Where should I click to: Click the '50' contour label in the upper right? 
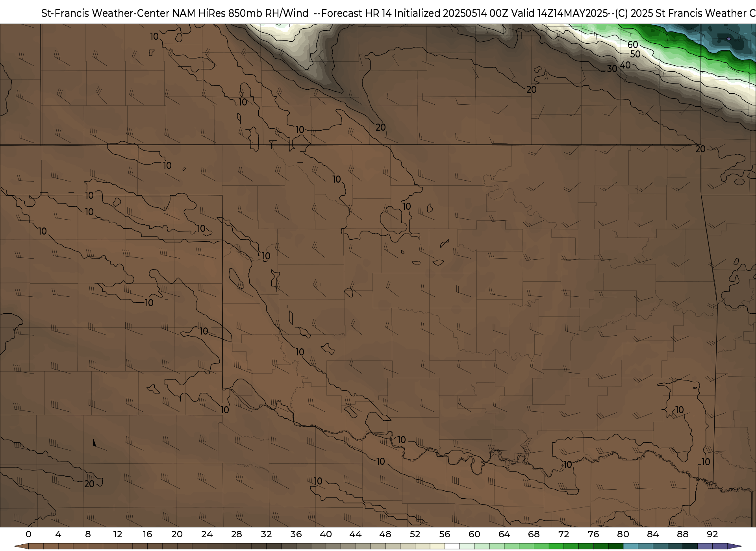(635, 54)
